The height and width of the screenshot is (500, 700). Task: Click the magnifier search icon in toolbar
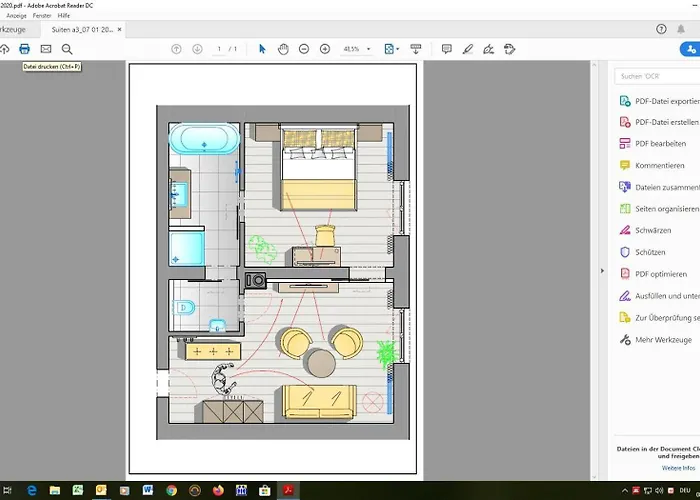click(67, 48)
